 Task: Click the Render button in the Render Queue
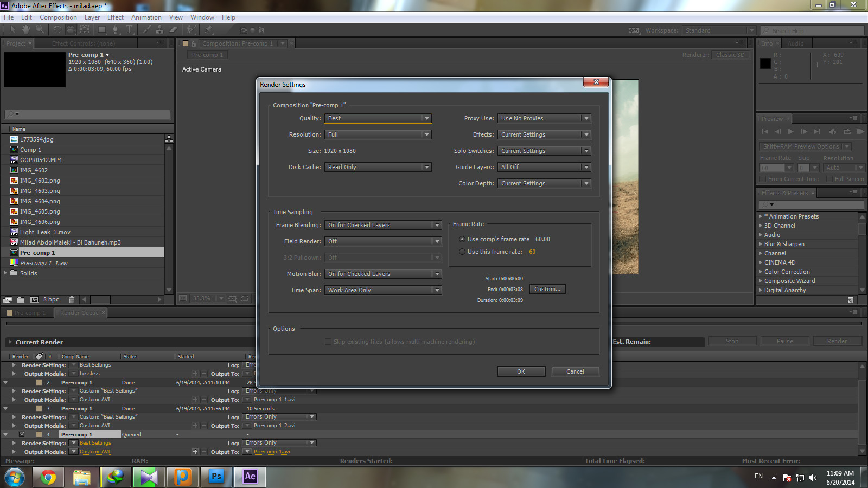pos(837,341)
